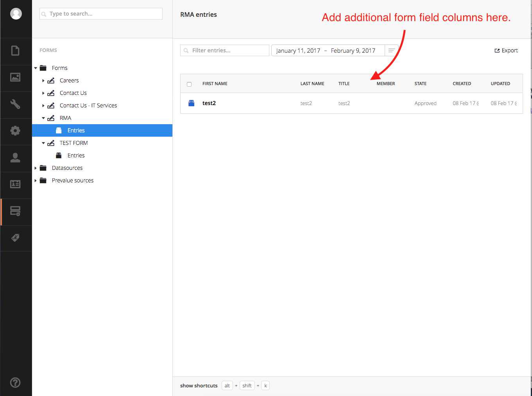This screenshot has width=532, height=396.
Task: Click the FIRST NAME column header
Action: click(x=215, y=84)
